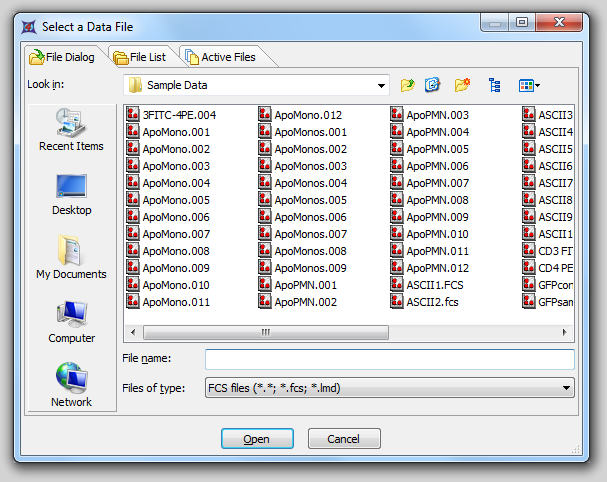Screen dimensions: 607x482
Task: Click the desktop shortcut toolbar icon
Action: pyautogui.click(x=433, y=85)
